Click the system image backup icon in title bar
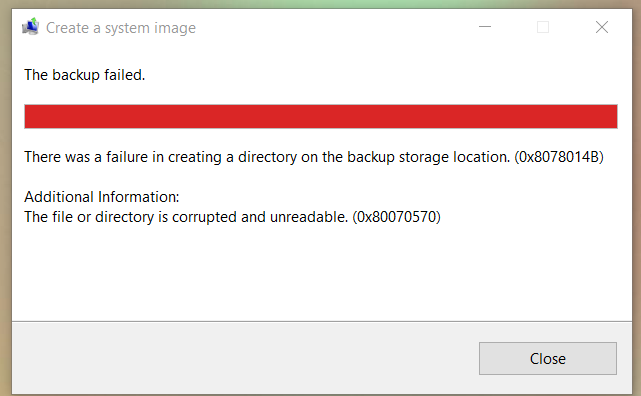The height and width of the screenshot is (396, 641). [x=30, y=27]
